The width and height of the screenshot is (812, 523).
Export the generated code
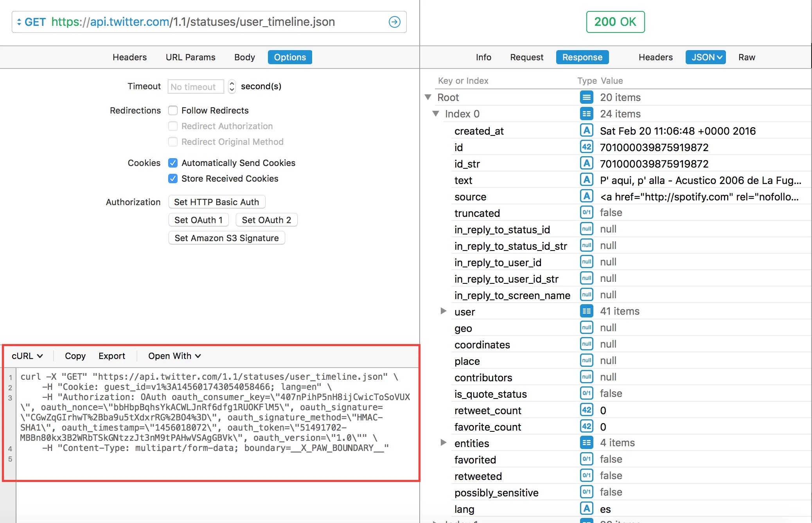click(x=112, y=356)
